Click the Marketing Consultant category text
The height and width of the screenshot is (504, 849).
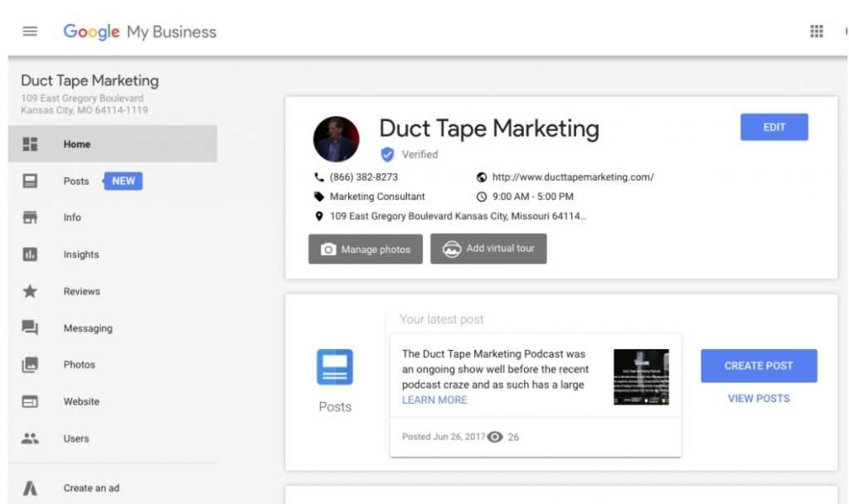377,196
